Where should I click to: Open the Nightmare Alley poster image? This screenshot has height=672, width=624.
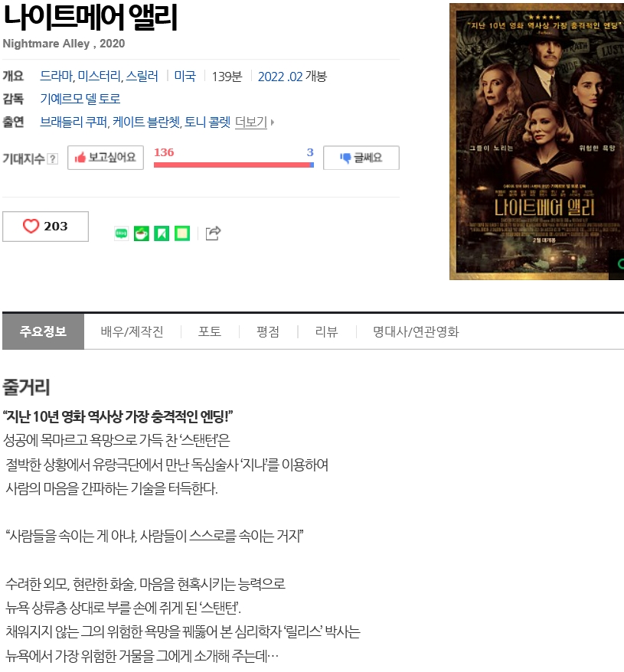[x=537, y=142]
